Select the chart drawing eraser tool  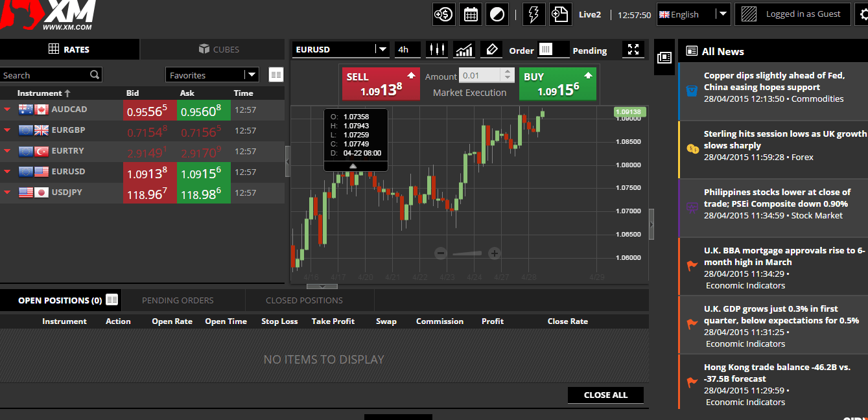pyautogui.click(x=491, y=50)
